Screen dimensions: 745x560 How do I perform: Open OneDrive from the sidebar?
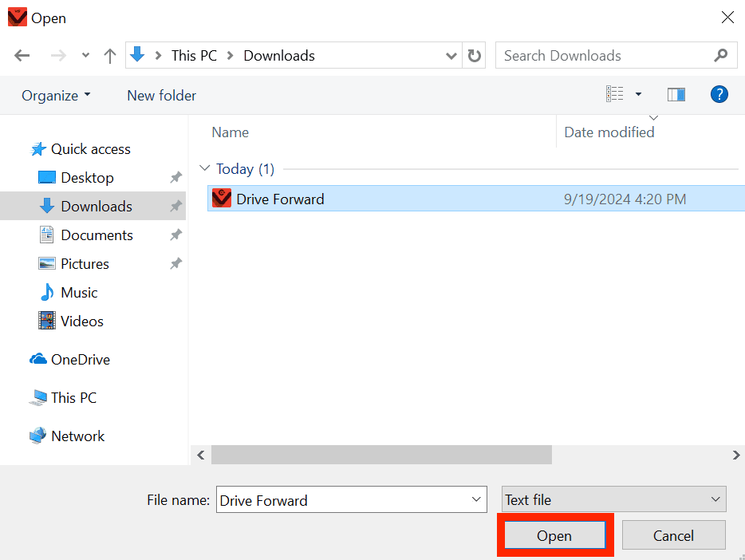pyautogui.click(x=79, y=359)
